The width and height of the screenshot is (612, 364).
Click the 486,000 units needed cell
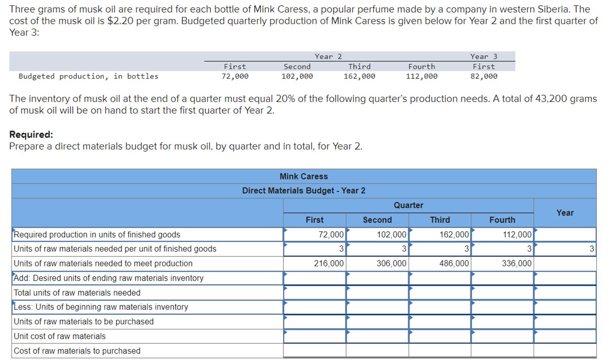pyautogui.click(x=440, y=264)
